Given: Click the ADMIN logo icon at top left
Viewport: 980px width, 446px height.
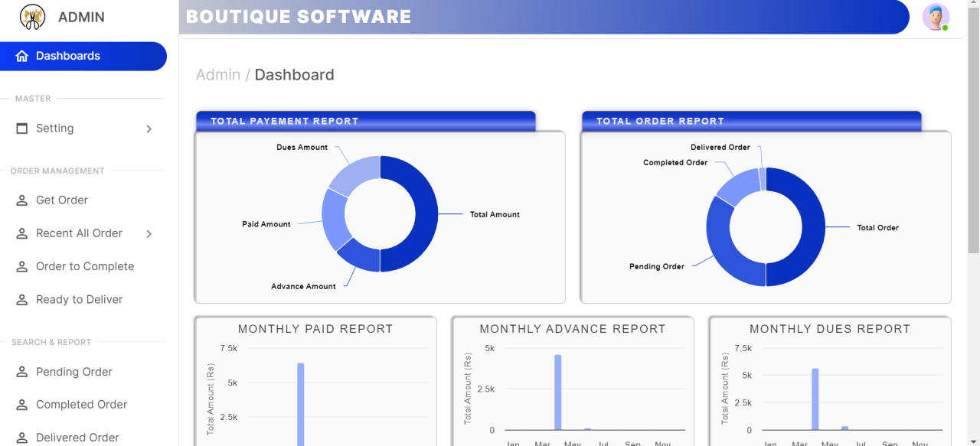Looking at the screenshot, I should [31, 17].
